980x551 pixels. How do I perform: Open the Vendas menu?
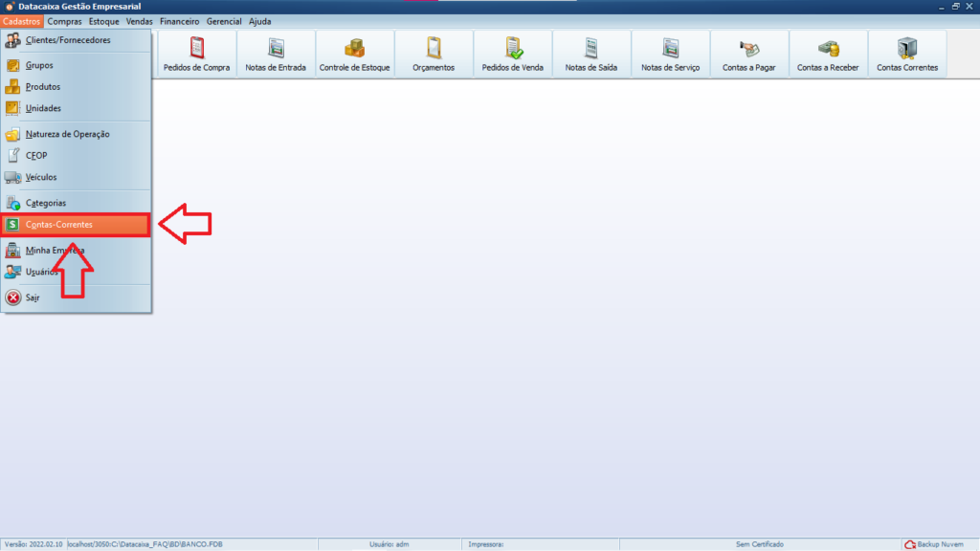click(140, 21)
